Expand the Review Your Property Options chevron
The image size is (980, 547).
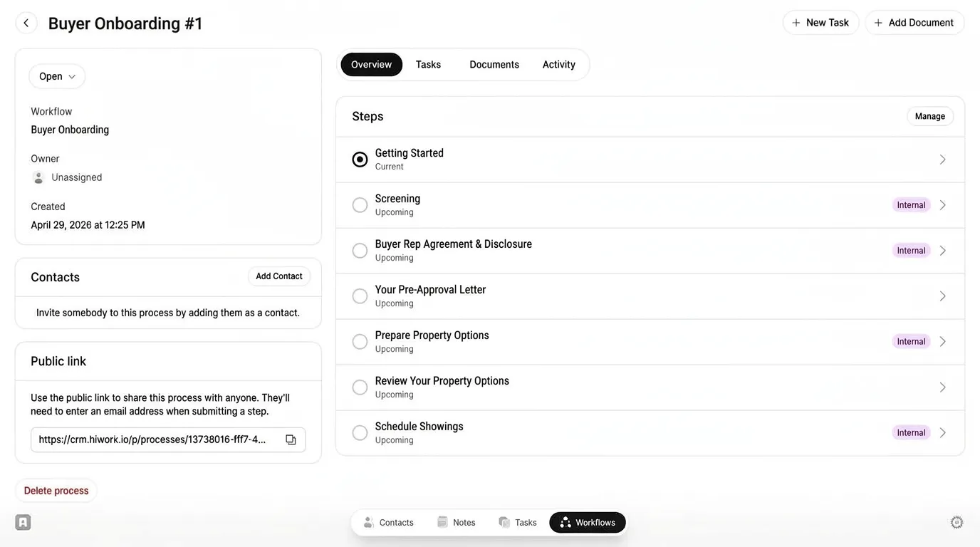pos(942,387)
